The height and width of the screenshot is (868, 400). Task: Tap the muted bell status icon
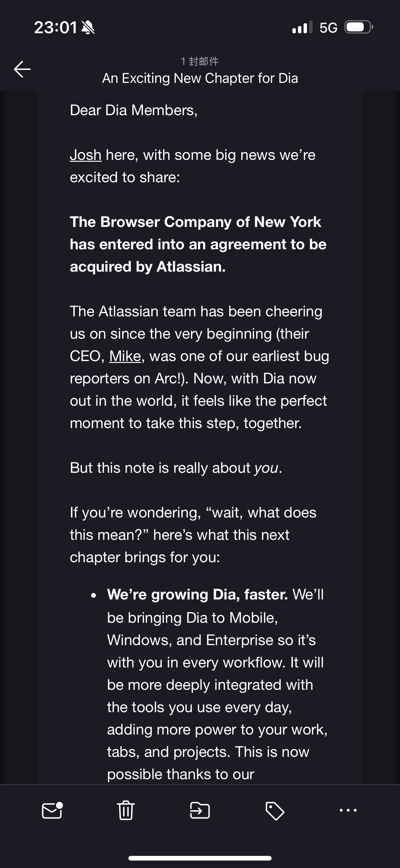pos(88,27)
